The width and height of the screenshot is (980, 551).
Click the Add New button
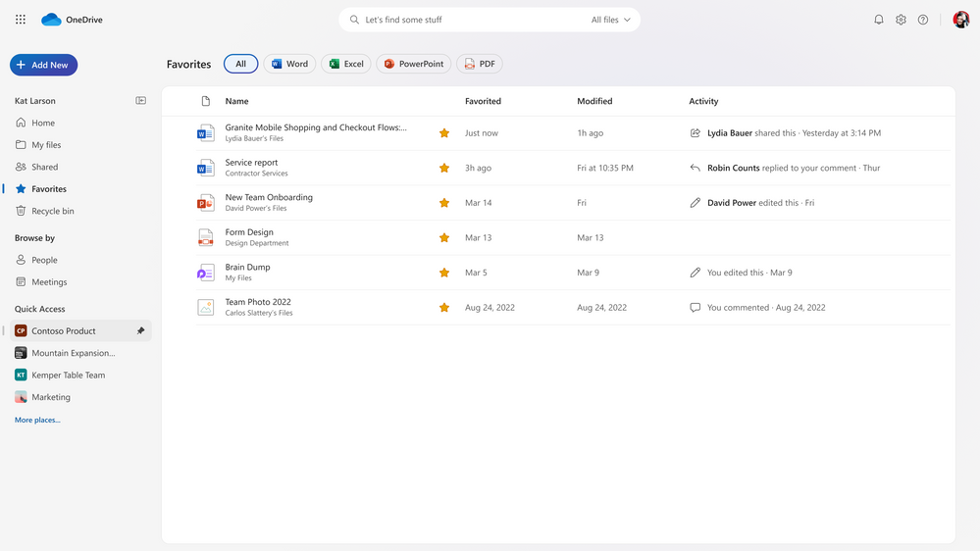point(43,65)
